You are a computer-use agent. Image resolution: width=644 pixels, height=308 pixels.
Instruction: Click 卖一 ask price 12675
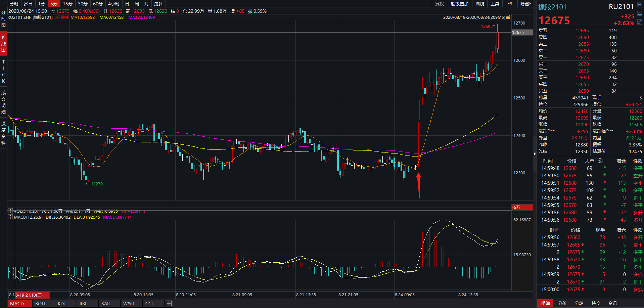(x=582, y=57)
